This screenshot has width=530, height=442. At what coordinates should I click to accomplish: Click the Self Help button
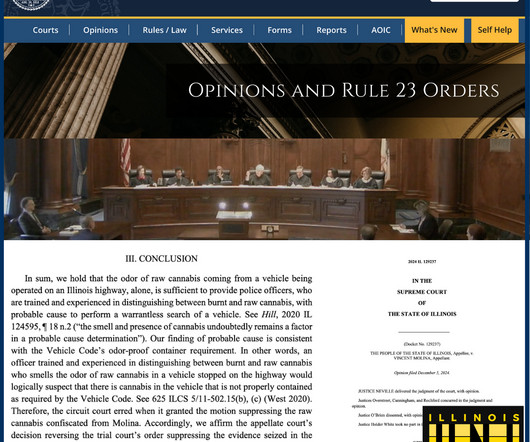pos(495,30)
